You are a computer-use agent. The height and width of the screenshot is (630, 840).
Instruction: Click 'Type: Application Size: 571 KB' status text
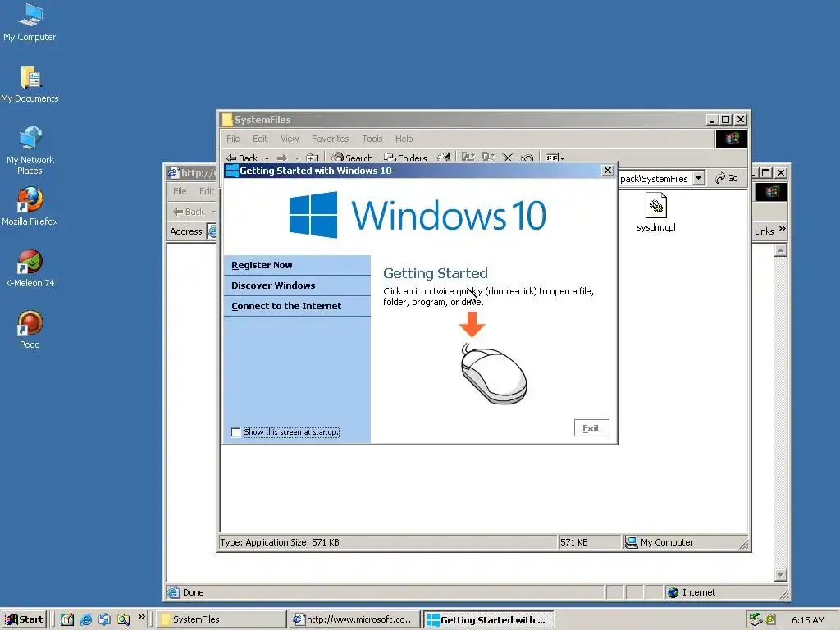click(x=280, y=542)
